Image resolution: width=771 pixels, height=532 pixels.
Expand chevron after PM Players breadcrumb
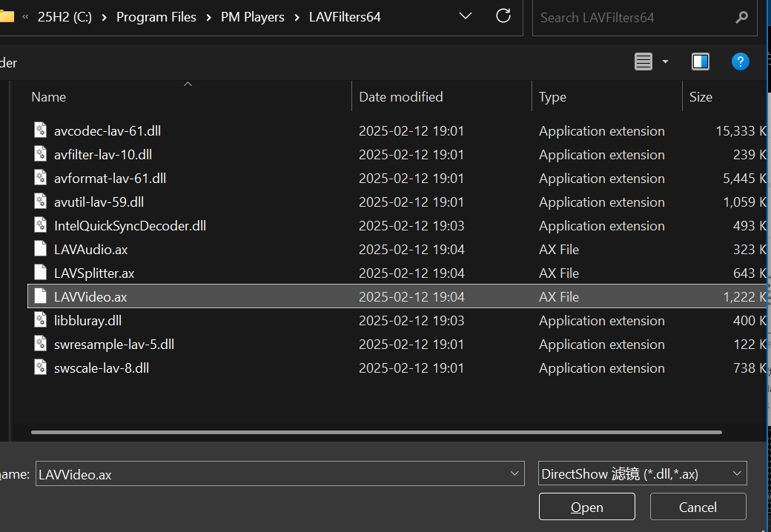coord(297,17)
